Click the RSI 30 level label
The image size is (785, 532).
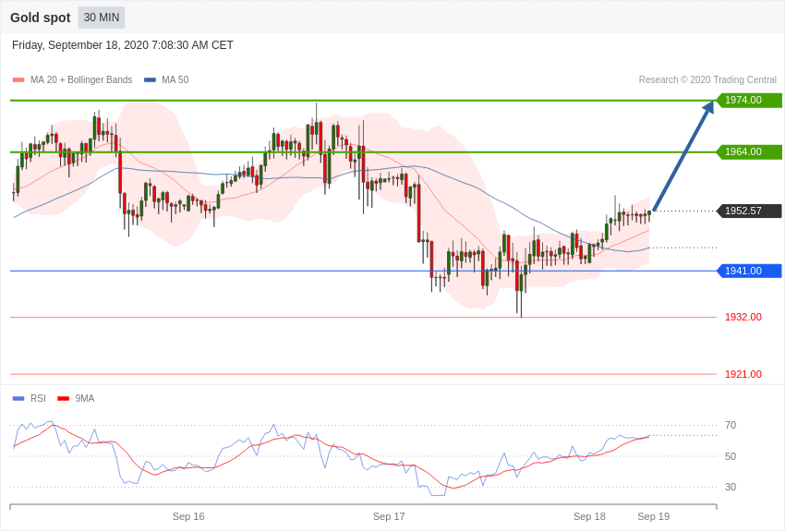click(731, 487)
